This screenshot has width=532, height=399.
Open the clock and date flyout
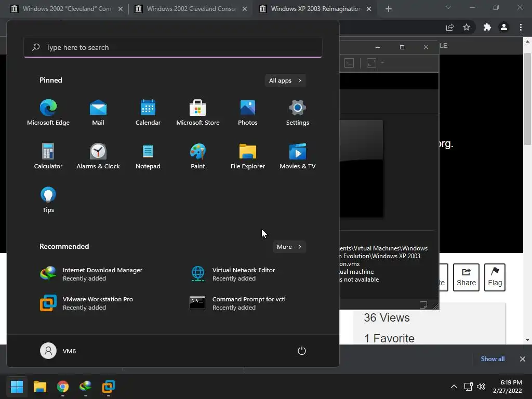tap(507, 387)
